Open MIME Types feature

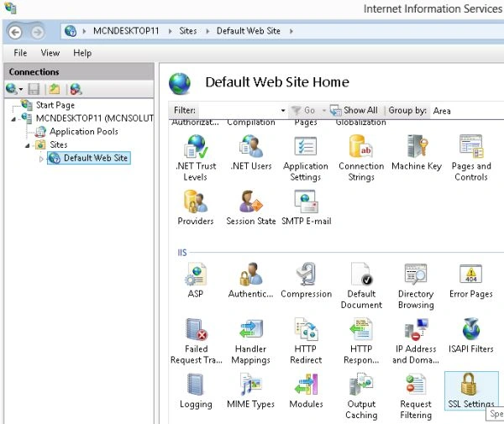pyautogui.click(x=251, y=390)
